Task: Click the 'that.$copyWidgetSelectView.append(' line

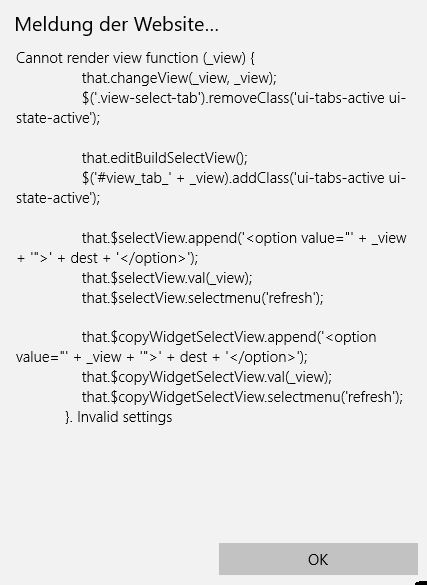Action: pos(229,337)
